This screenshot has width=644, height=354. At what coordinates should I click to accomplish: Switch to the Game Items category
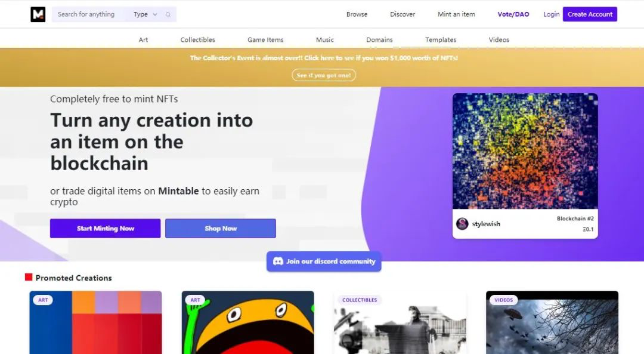[265, 40]
